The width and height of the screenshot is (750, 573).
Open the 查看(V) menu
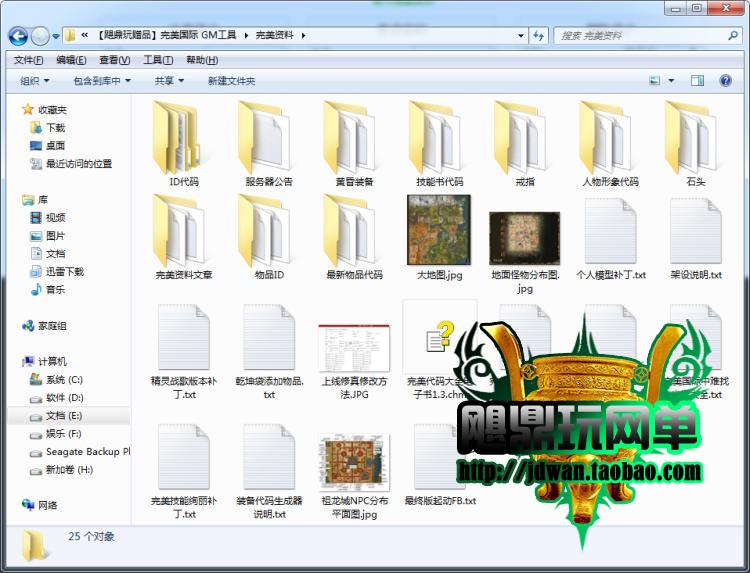pyautogui.click(x=115, y=60)
